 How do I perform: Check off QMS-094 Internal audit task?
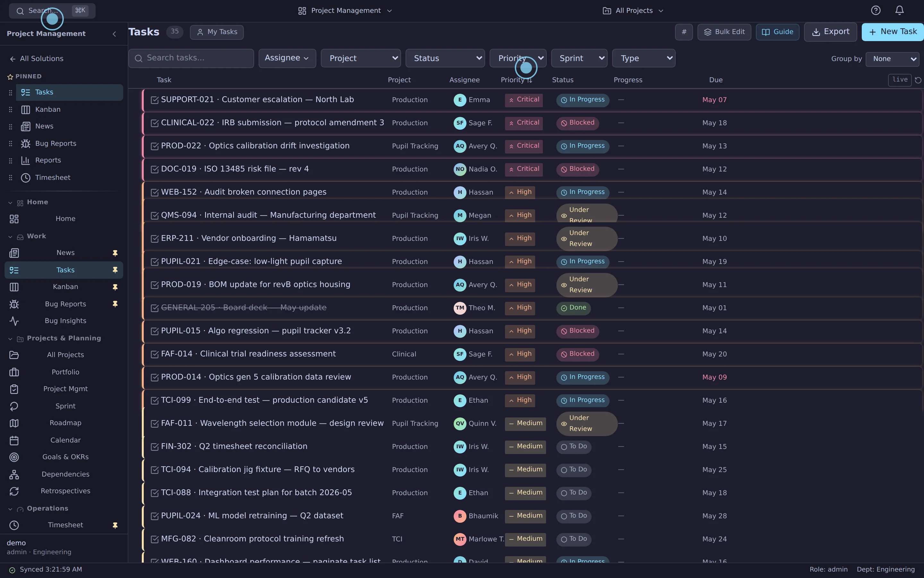[155, 215]
